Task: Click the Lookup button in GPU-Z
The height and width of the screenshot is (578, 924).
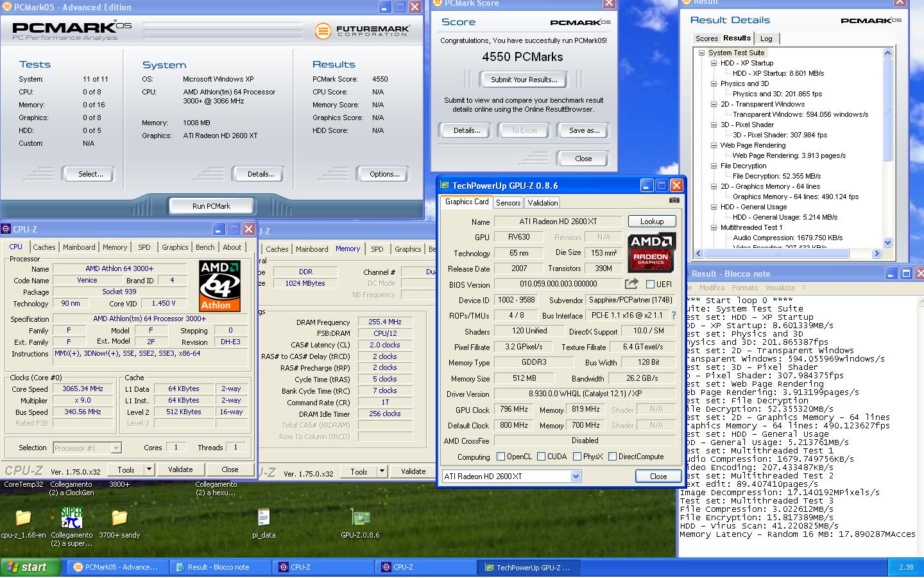Action: (x=652, y=222)
